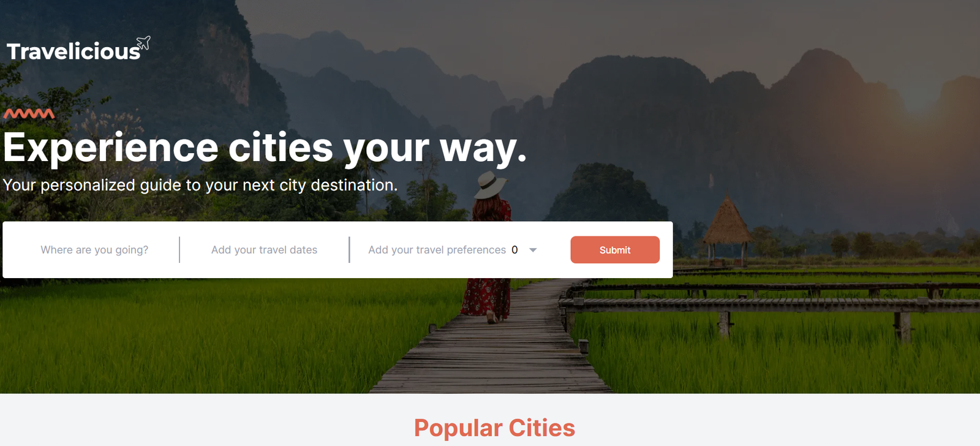This screenshot has height=446, width=980.
Task: Click the vertical divider between dates and preferences
Action: [x=349, y=250]
